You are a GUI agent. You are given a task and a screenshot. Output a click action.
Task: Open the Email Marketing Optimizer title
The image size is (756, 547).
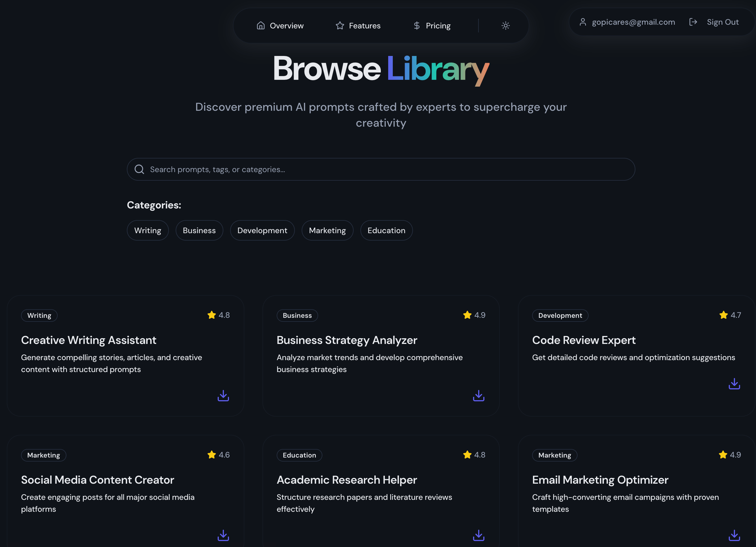pos(600,480)
